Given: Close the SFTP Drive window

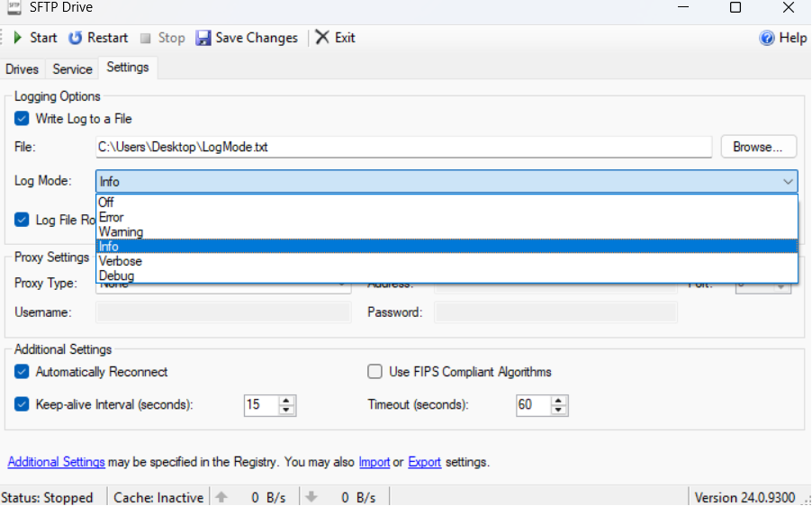Looking at the screenshot, I should [x=789, y=7].
